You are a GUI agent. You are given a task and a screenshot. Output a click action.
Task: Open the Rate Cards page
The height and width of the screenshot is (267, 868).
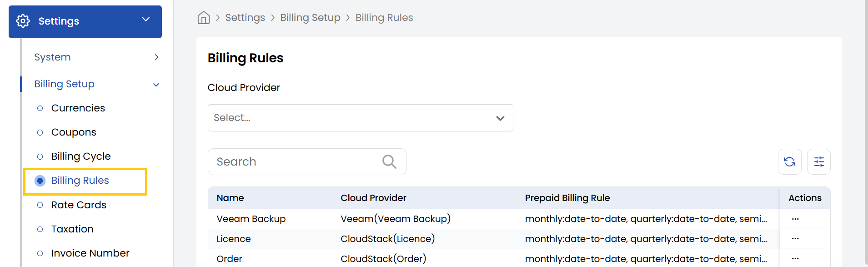[x=79, y=205]
